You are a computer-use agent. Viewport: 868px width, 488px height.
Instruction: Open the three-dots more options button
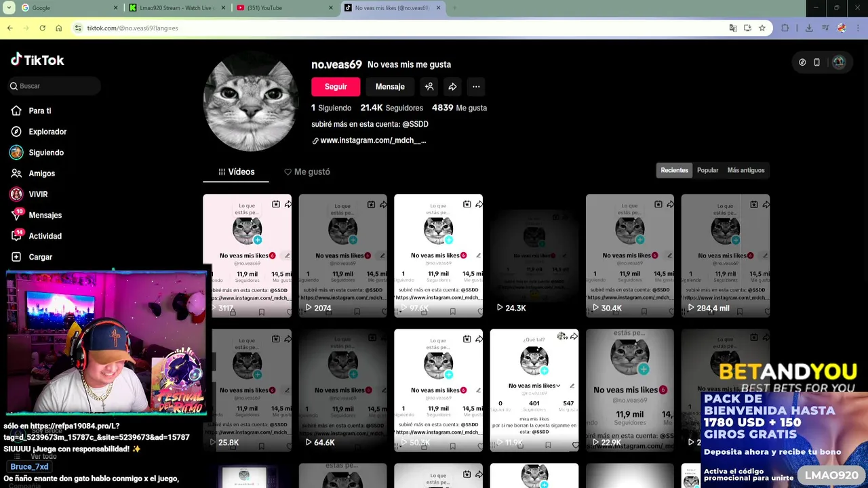(476, 87)
